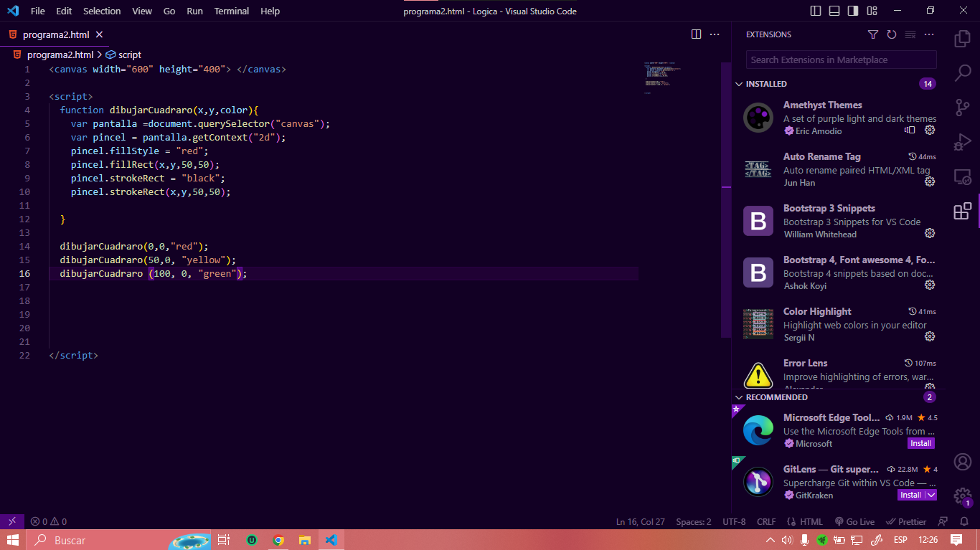Open Chrome from the taskbar
Screen dimensions: 980x550
tap(278, 540)
